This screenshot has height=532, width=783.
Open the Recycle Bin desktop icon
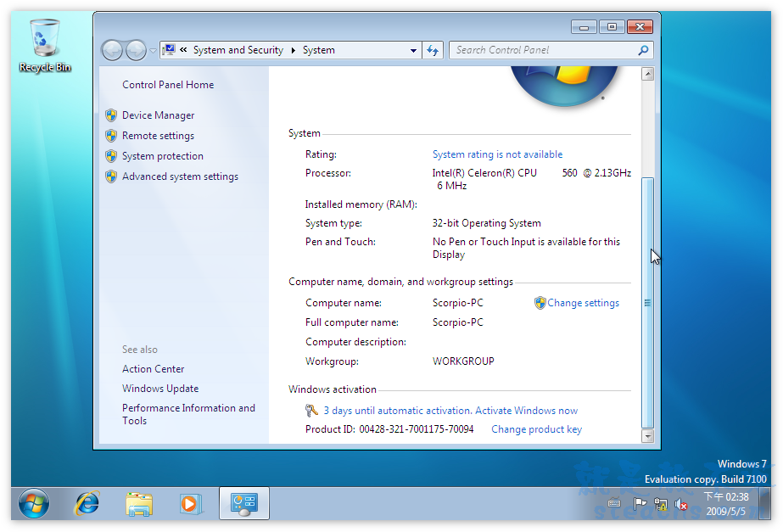click(x=45, y=44)
